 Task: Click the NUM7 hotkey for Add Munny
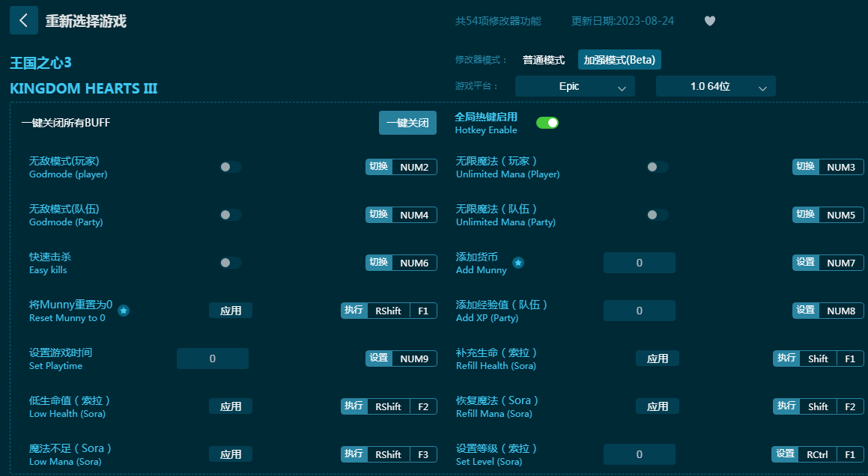click(828, 263)
